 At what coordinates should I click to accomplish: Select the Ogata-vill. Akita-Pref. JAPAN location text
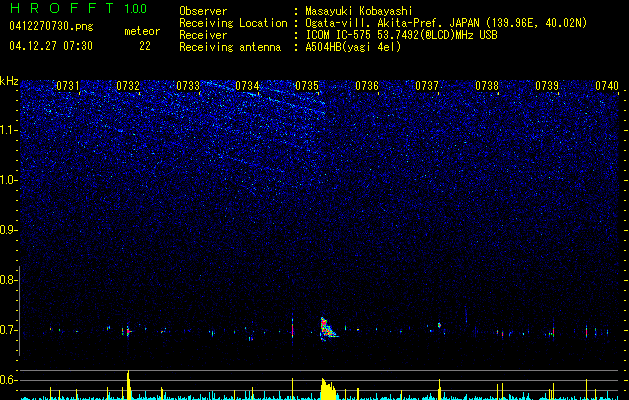pos(446,23)
